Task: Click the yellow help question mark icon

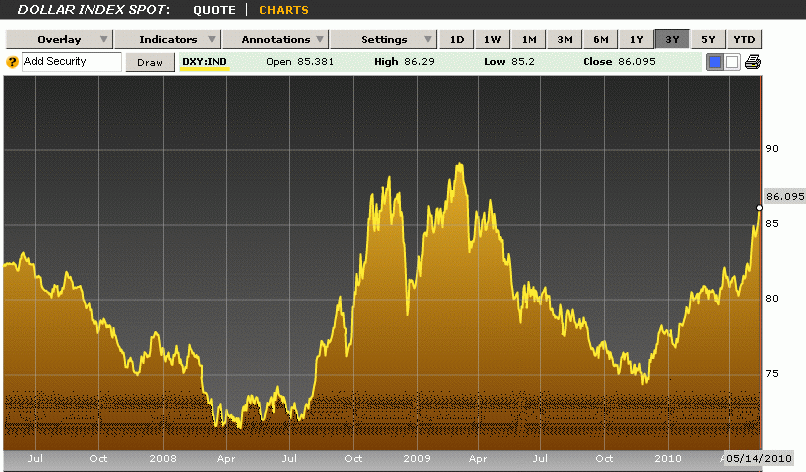Action: coord(12,62)
